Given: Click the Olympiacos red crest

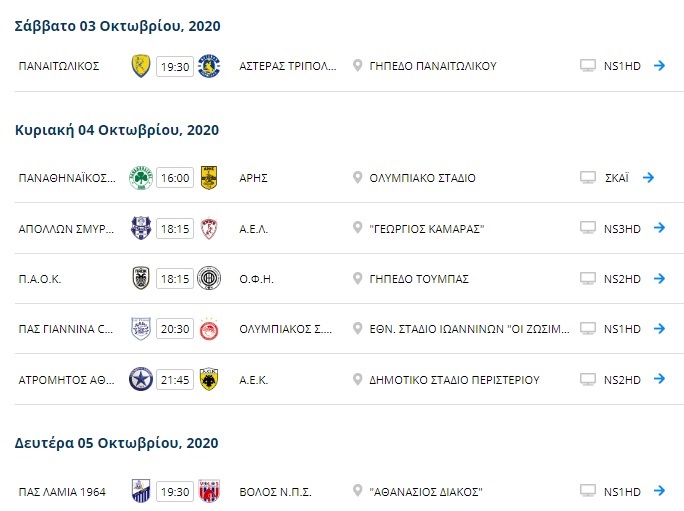Looking at the screenshot, I should click(x=209, y=329).
